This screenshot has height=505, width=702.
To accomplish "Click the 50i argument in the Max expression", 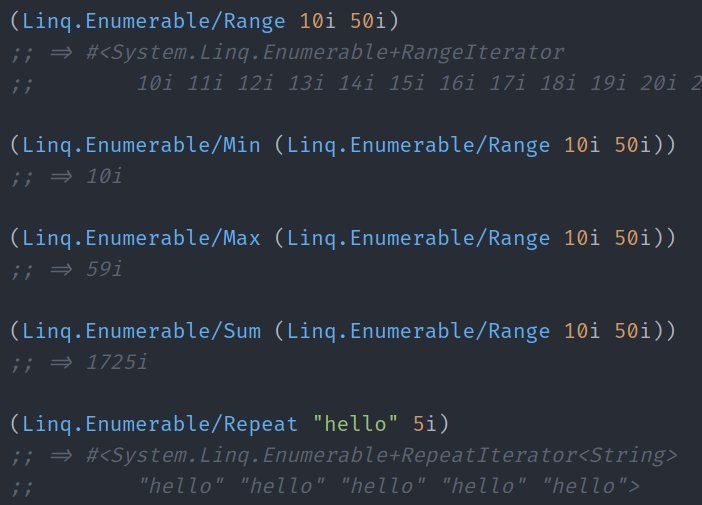I will [x=632, y=238].
